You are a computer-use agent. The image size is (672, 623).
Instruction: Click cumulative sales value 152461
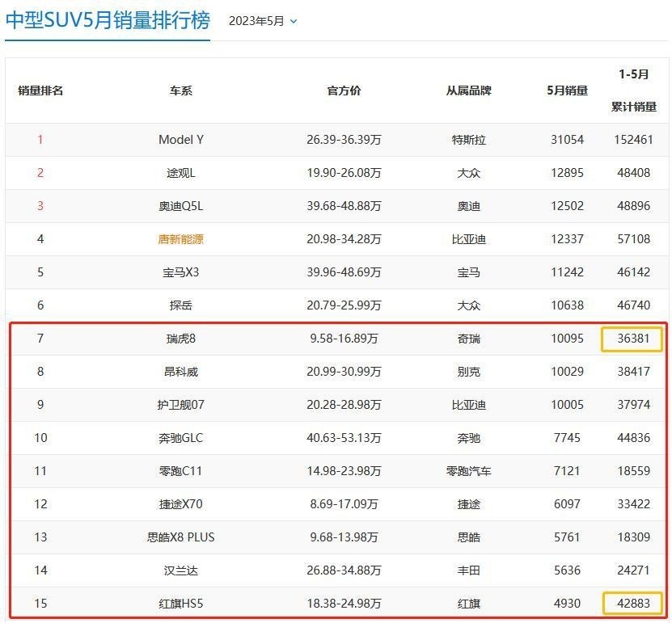(x=633, y=140)
